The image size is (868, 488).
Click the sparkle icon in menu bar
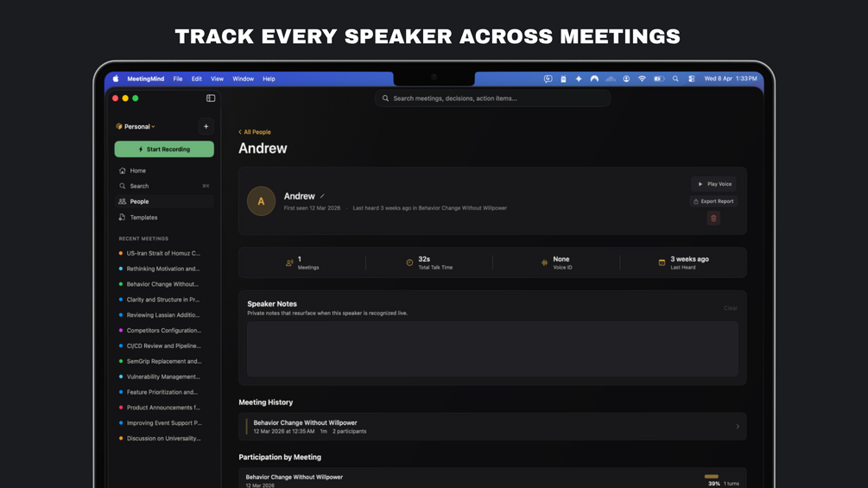pyautogui.click(x=579, y=79)
